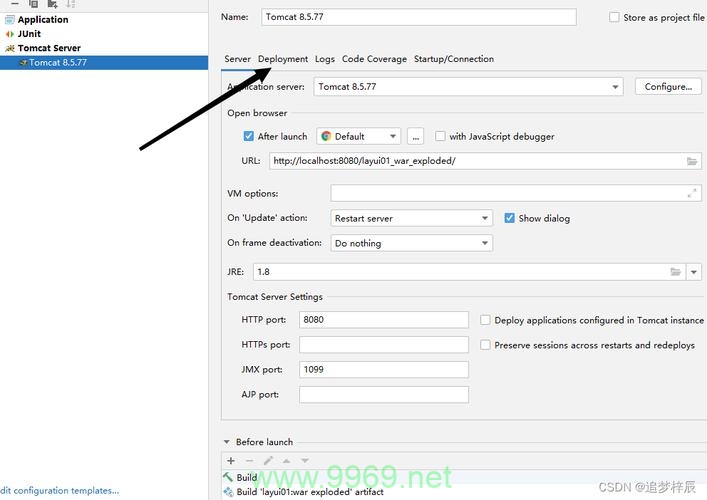This screenshot has width=707, height=500.
Task: Click the HTTP port field
Action: pos(384,320)
